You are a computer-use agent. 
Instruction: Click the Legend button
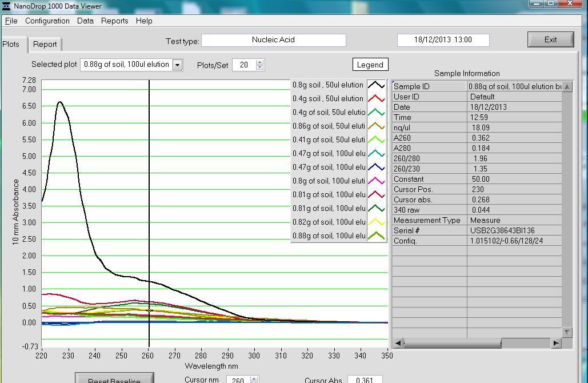click(x=370, y=65)
